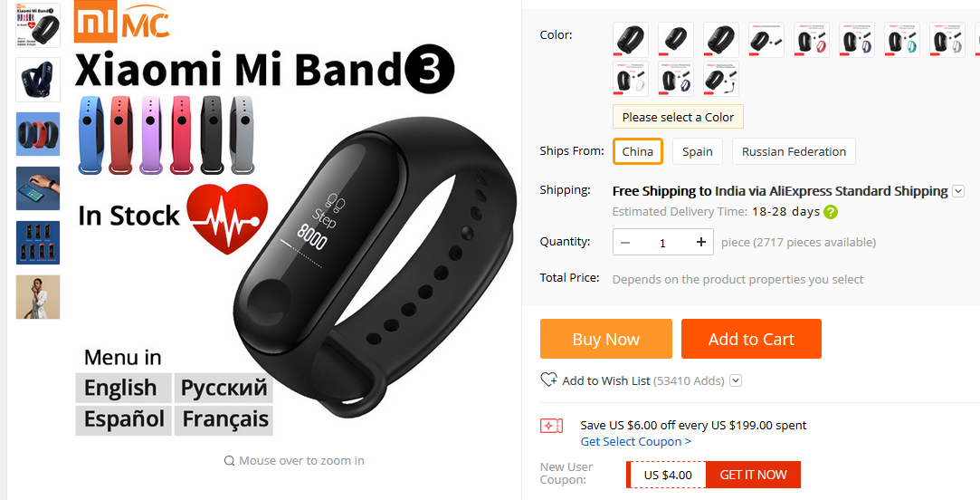Viewport: 980px width, 500px height.
Task: Decrease quantity with the minus button
Action: tap(625, 242)
